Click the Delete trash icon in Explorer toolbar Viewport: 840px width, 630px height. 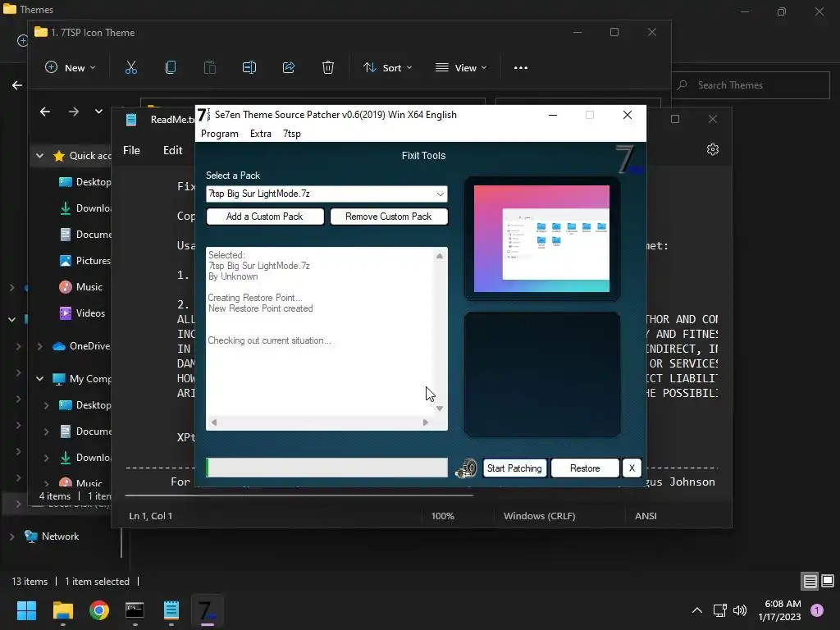pos(328,67)
